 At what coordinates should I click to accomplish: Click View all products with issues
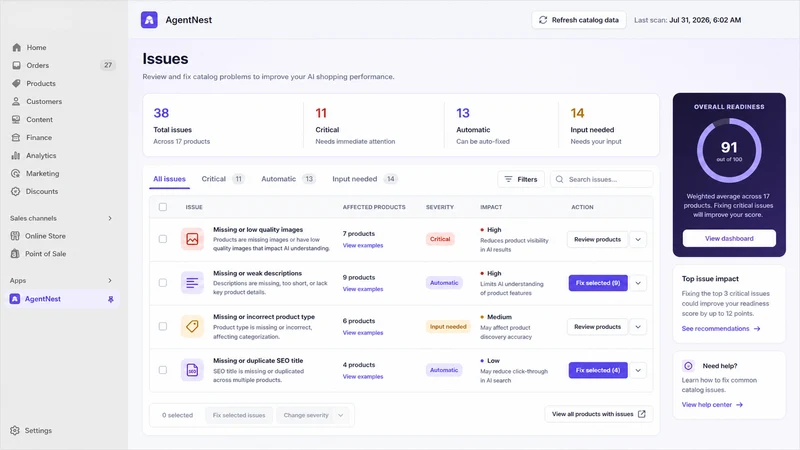tap(598, 414)
